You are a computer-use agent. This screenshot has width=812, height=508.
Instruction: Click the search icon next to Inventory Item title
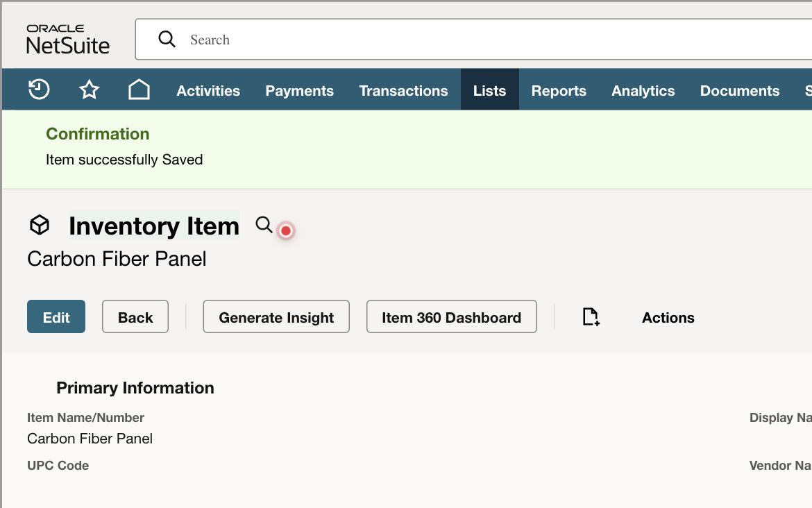pyautogui.click(x=264, y=225)
